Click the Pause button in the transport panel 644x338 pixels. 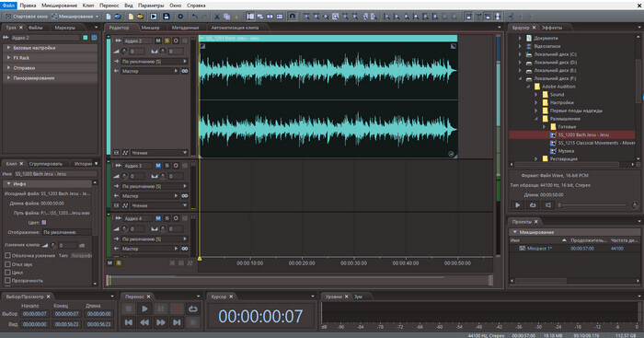161,309
